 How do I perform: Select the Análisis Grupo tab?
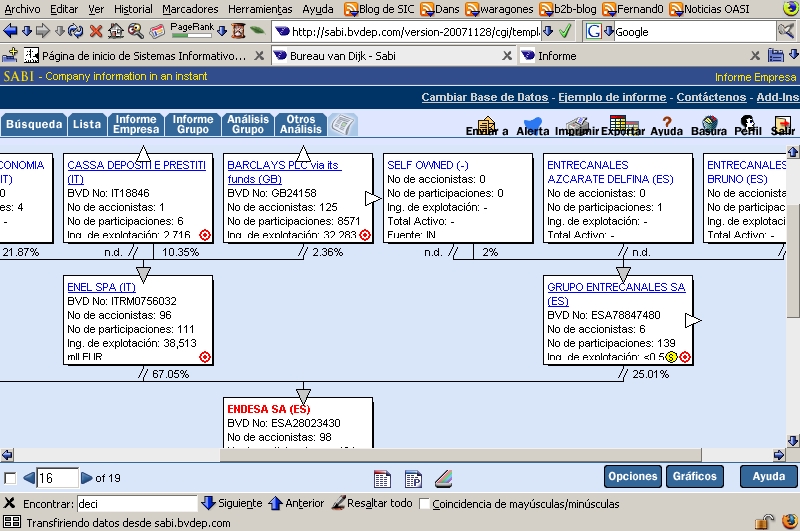(248, 124)
